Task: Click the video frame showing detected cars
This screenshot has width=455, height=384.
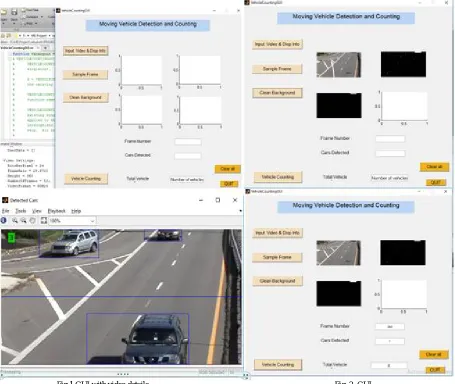Action: pyautogui.click(x=121, y=297)
